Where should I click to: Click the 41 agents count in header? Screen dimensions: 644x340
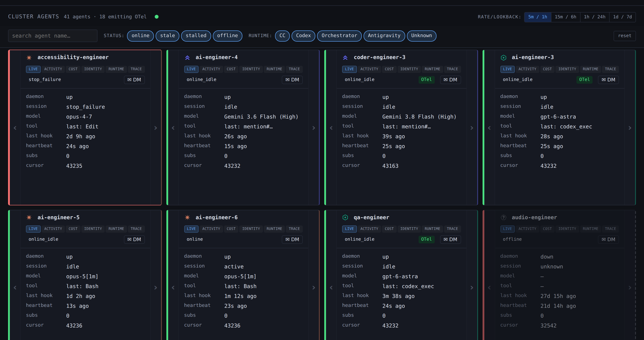click(77, 17)
